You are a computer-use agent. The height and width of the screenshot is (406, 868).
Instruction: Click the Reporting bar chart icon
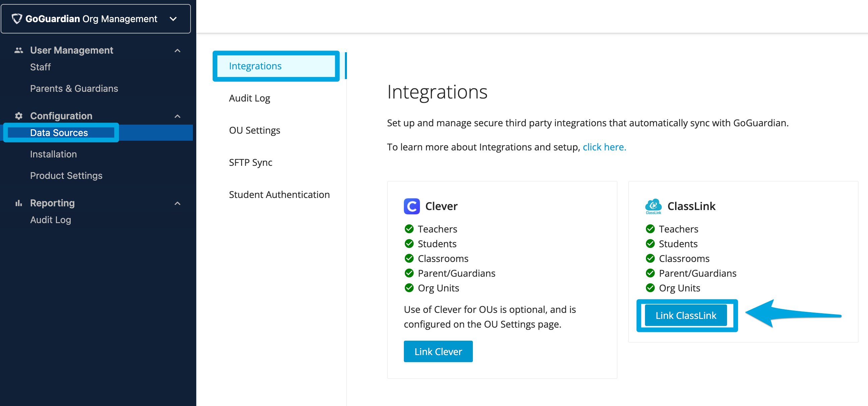click(x=18, y=203)
